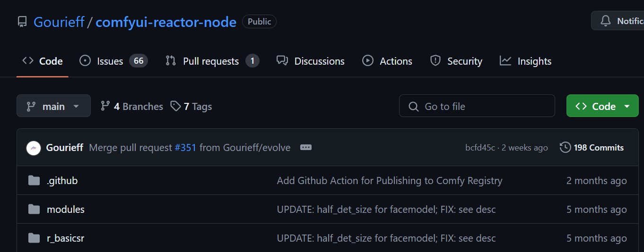Click the modules folder icon
This screenshot has height=252, width=644.
coord(34,210)
